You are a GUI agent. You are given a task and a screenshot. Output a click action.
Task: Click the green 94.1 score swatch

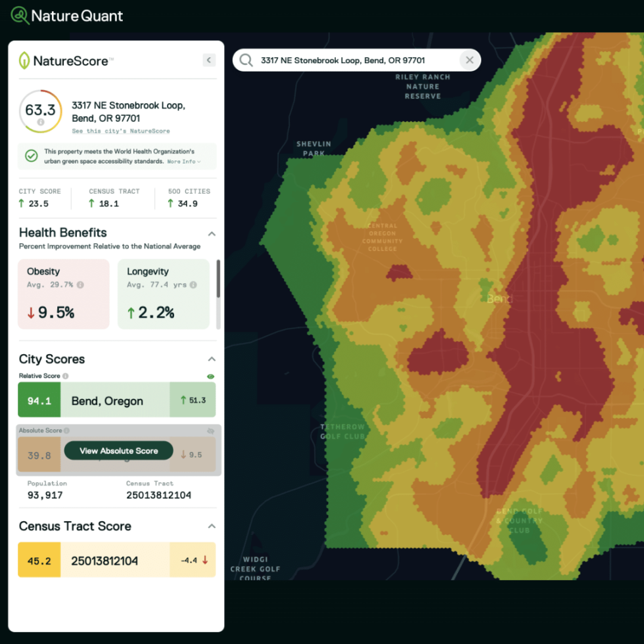(x=39, y=400)
